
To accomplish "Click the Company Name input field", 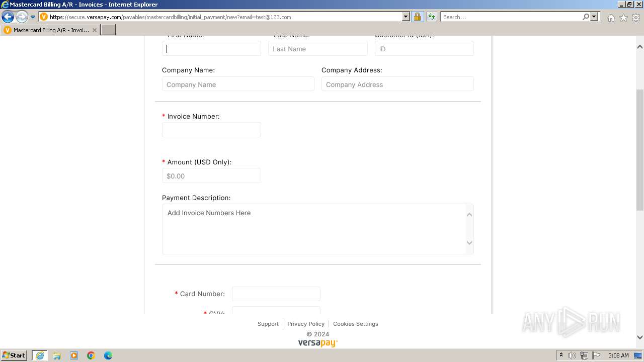I will pyautogui.click(x=238, y=84).
